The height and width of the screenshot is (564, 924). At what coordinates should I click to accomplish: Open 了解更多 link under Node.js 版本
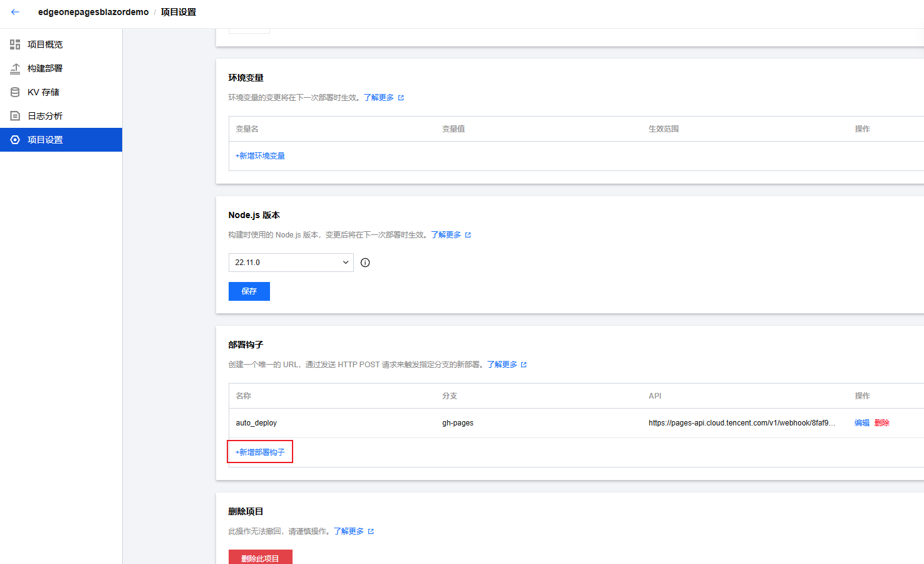(446, 235)
